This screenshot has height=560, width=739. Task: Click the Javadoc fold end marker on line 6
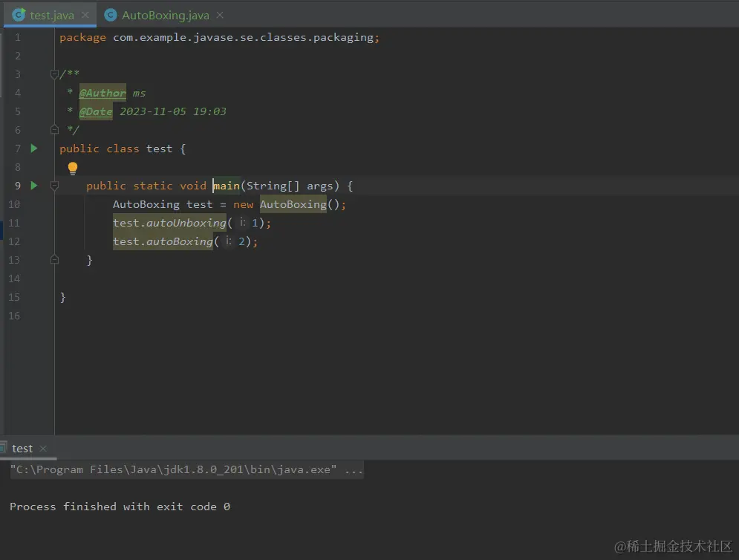click(54, 129)
